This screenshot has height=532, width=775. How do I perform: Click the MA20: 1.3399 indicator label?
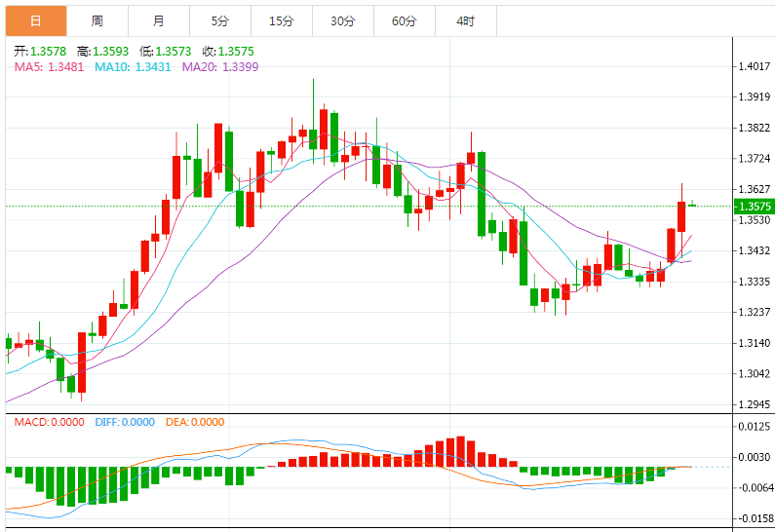220,66
